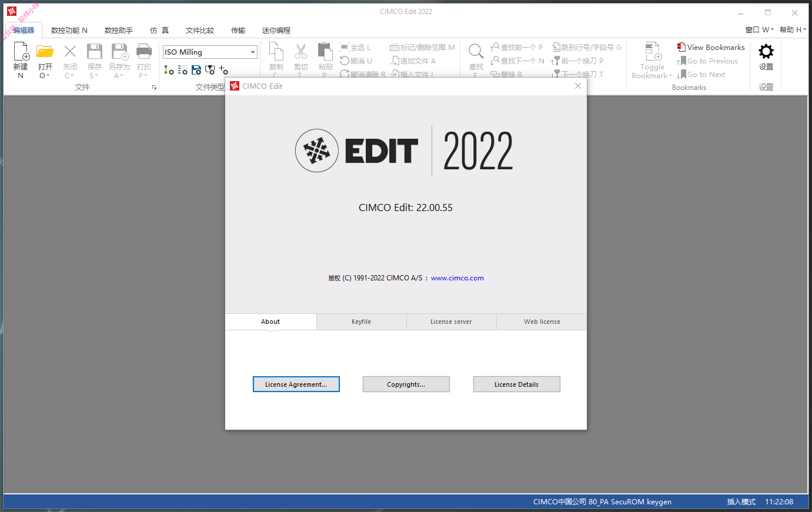Click the 打印 printer icon
Screen dimensions: 812x512
pyautogui.click(x=144, y=52)
